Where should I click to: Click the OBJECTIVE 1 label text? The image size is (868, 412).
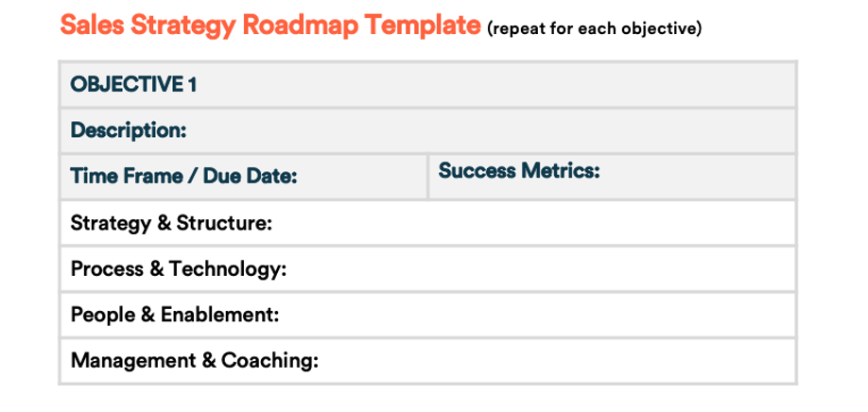133,85
